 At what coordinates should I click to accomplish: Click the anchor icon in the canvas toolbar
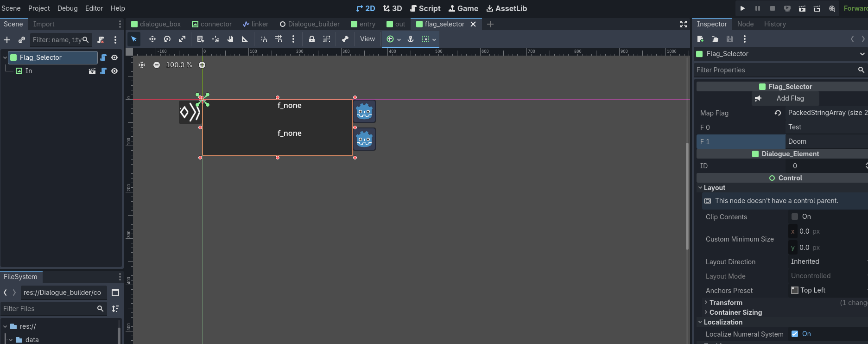[x=411, y=39]
